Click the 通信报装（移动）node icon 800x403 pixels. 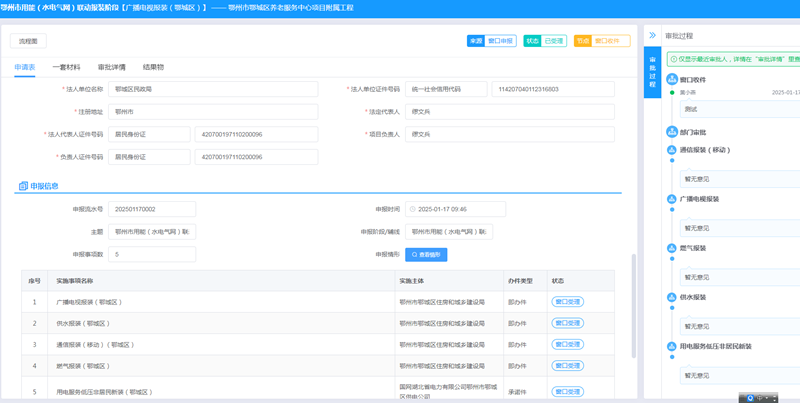672,150
